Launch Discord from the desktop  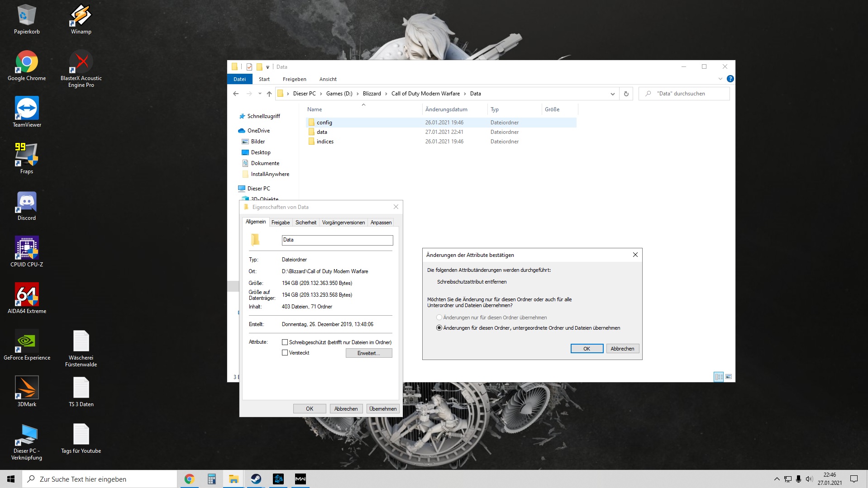click(27, 205)
